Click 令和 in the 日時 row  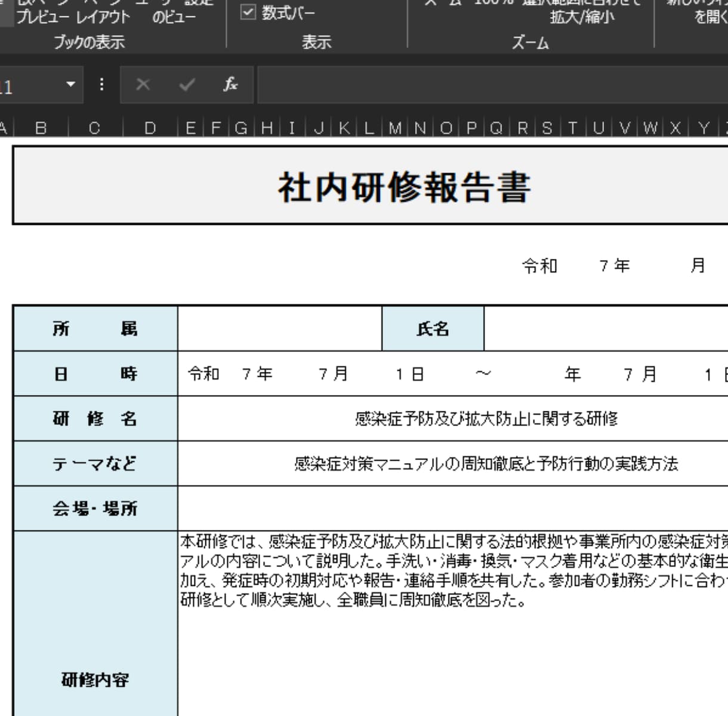coord(203,374)
